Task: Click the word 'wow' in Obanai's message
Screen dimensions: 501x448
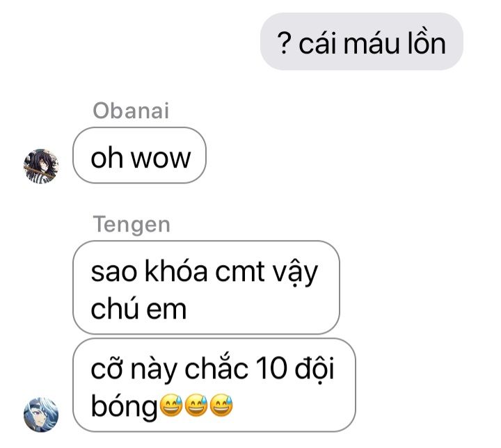Action: 161,159
